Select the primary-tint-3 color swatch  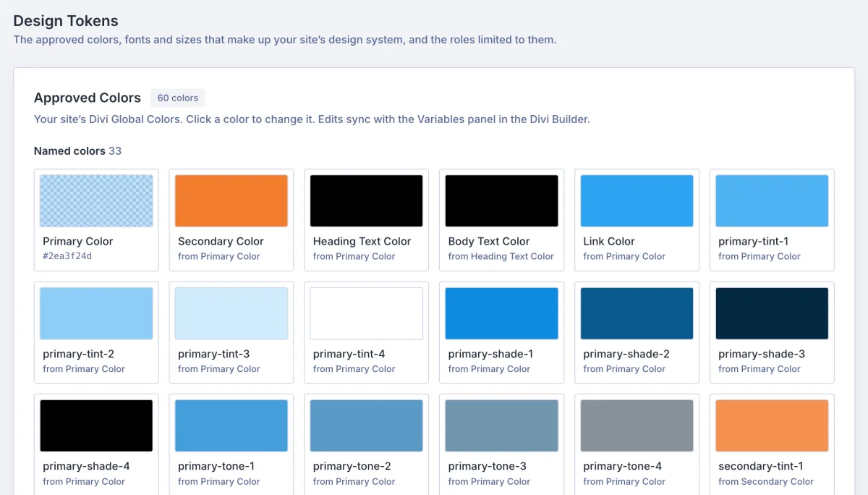tap(231, 313)
